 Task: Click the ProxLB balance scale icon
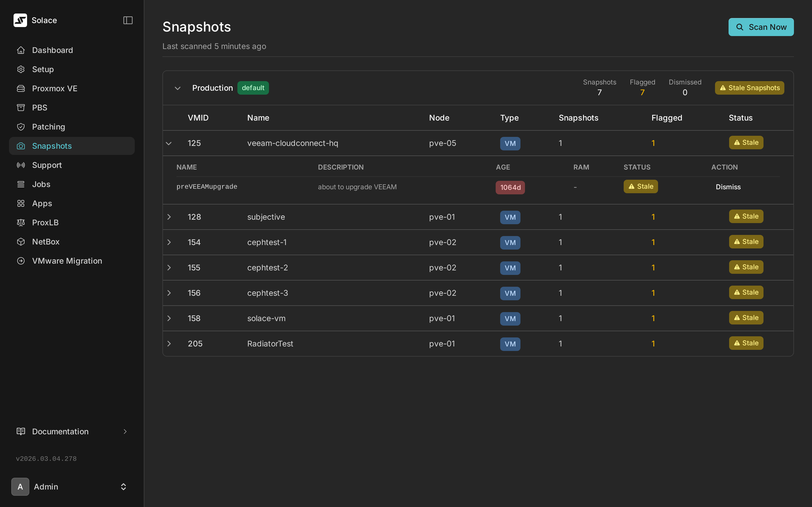pyautogui.click(x=21, y=223)
